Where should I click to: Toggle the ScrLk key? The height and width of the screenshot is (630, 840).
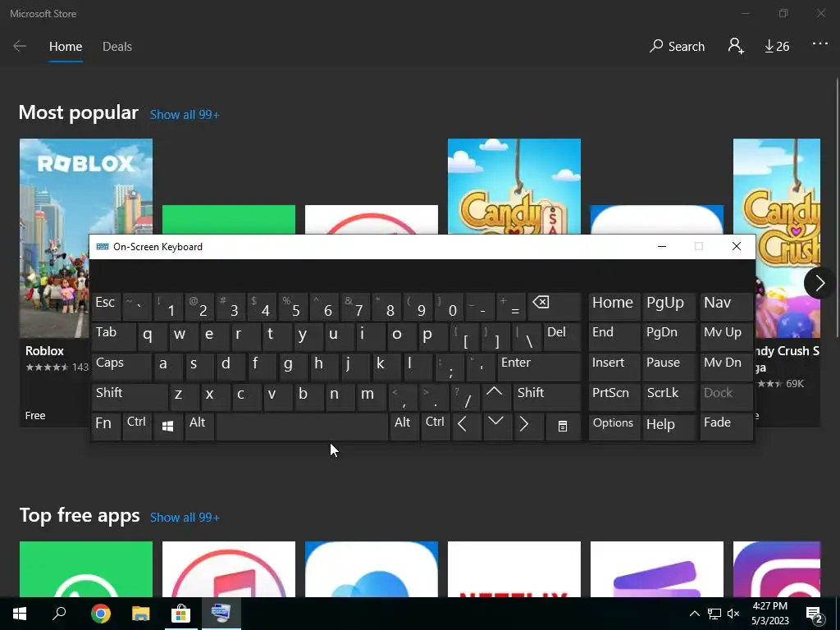point(669,396)
